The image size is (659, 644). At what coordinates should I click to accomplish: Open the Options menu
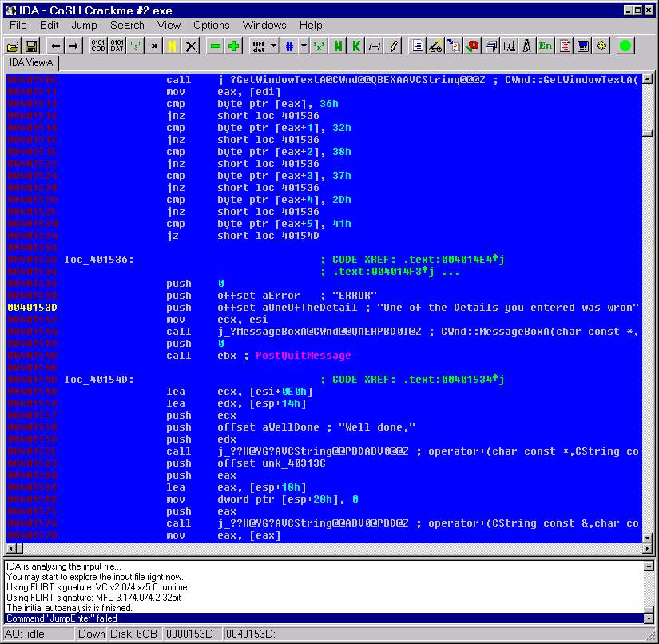(x=211, y=26)
